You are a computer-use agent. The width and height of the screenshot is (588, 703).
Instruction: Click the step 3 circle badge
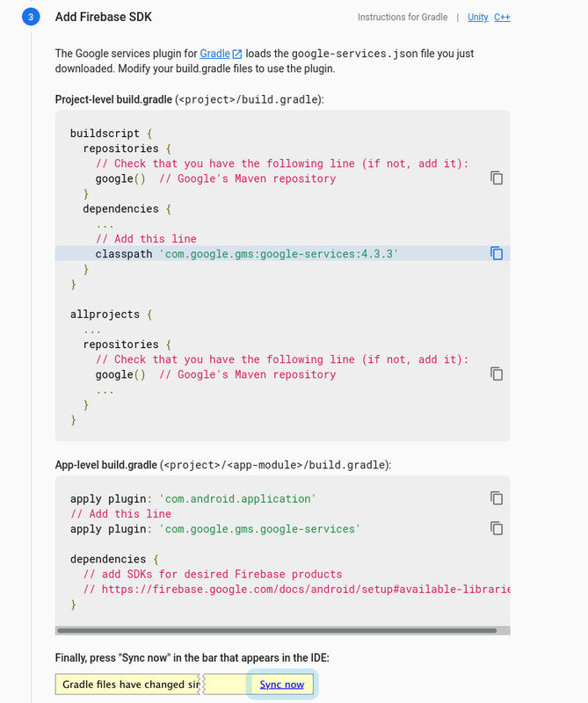pos(31,17)
